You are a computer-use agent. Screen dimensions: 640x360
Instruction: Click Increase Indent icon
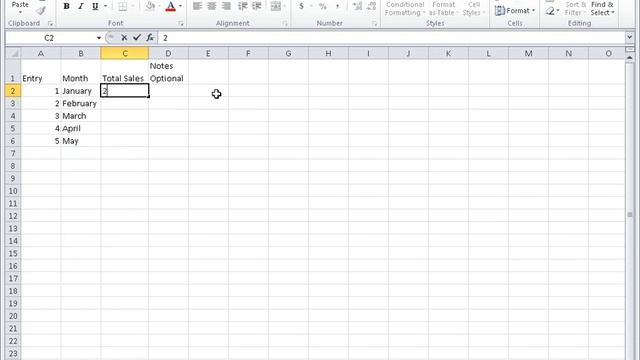coord(257,6)
